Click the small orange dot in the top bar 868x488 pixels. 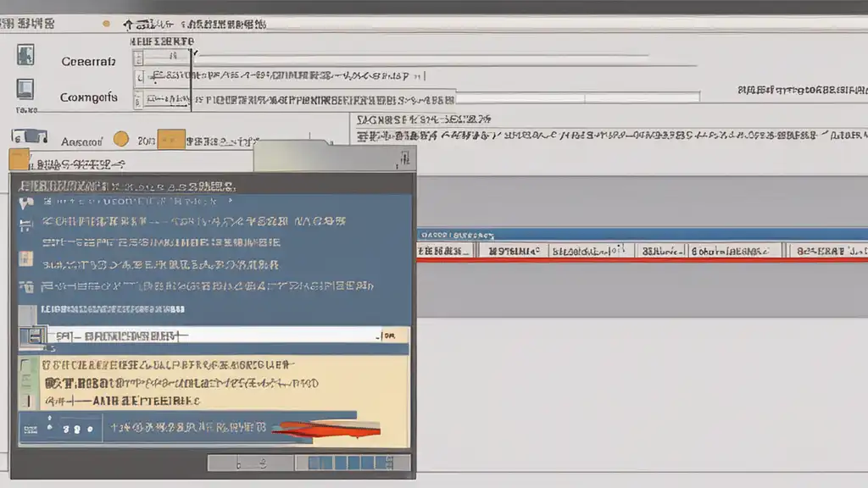coord(106,24)
